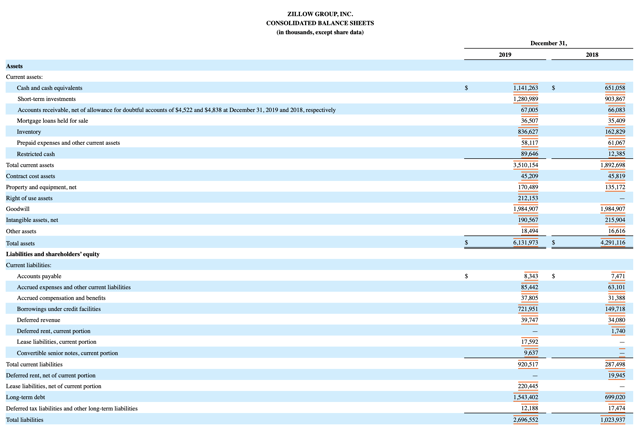
Task: Click the 2018 column header
Action: (x=592, y=55)
